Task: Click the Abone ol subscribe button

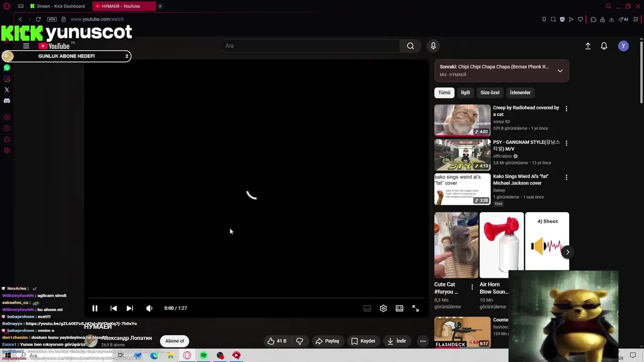Action: click(x=175, y=341)
